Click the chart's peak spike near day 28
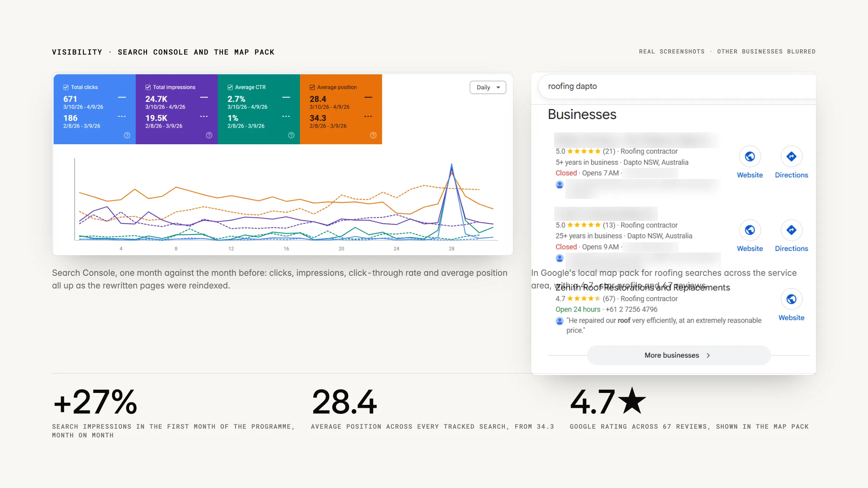The height and width of the screenshot is (488, 868). pyautogui.click(x=451, y=165)
